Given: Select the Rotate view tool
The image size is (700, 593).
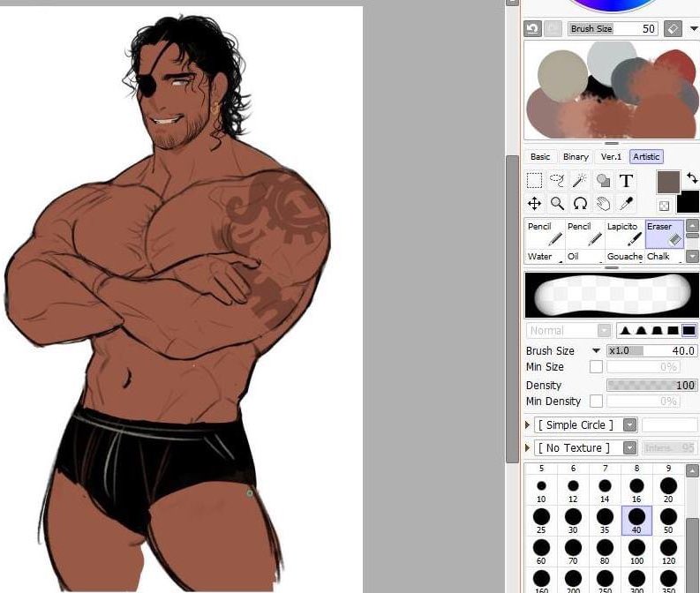Looking at the screenshot, I should coord(580,204).
